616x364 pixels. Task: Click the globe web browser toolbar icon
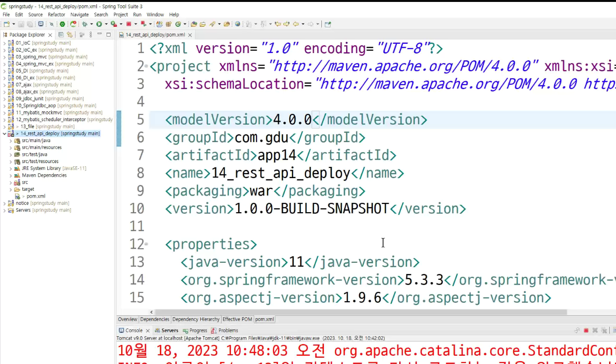point(237,24)
